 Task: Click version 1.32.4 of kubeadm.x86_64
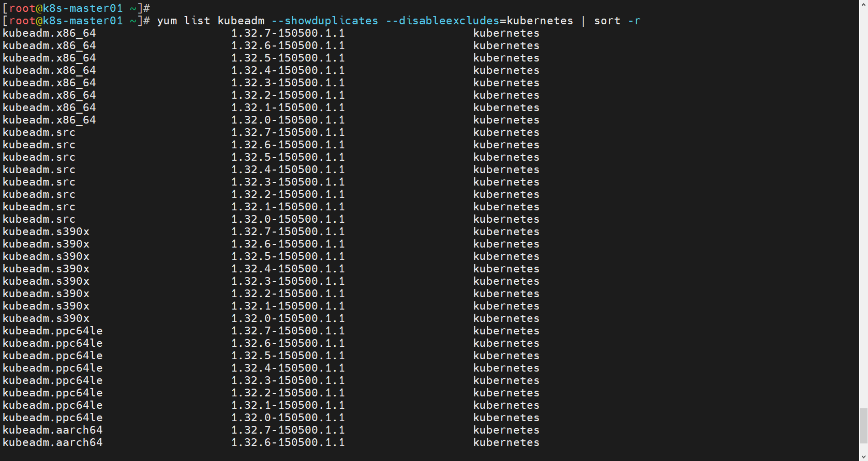click(x=288, y=70)
